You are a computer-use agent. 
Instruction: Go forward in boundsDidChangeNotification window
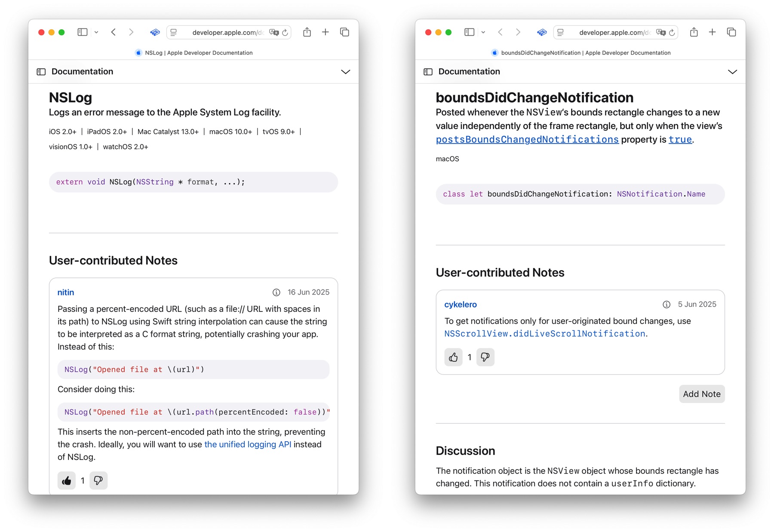(518, 32)
